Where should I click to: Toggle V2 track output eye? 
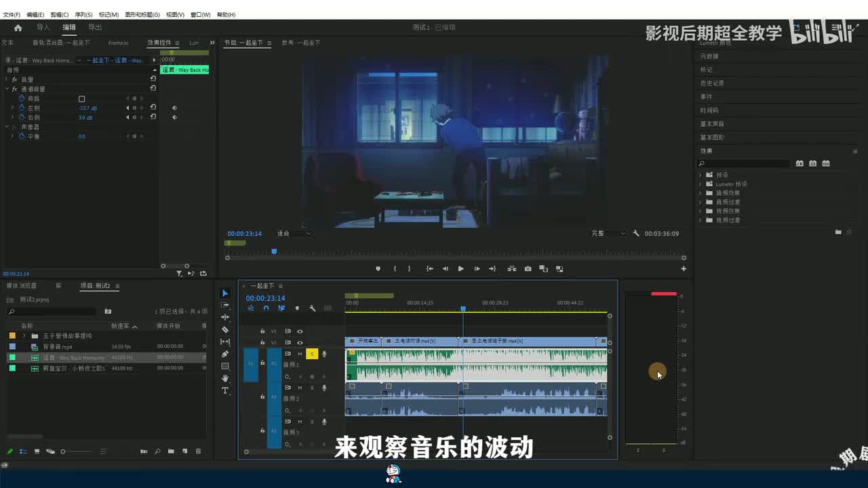(x=300, y=342)
